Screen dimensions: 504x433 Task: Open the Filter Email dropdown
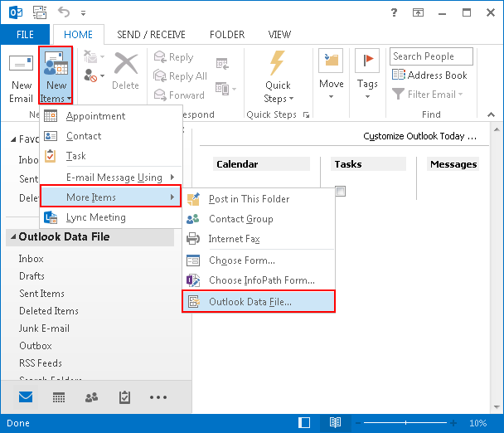point(428,95)
